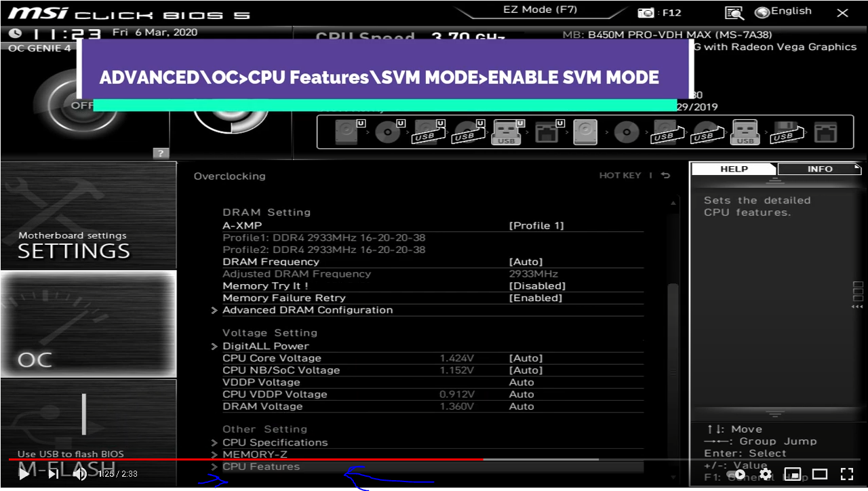Toggle the video autoplay switch
The image size is (868, 491).
(x=738, y=474)
